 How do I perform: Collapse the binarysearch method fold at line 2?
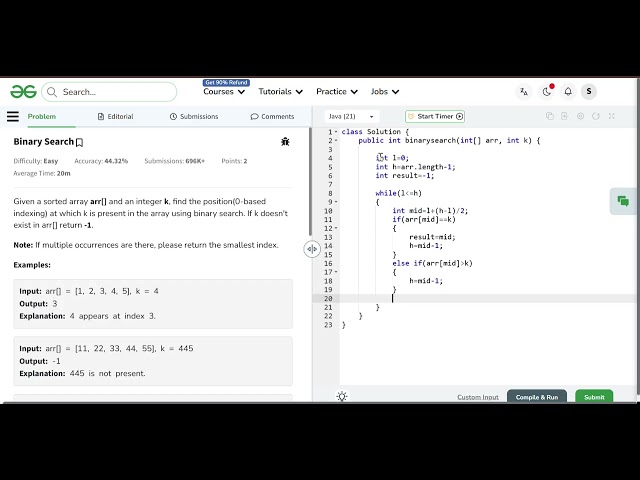pos(336,140)
